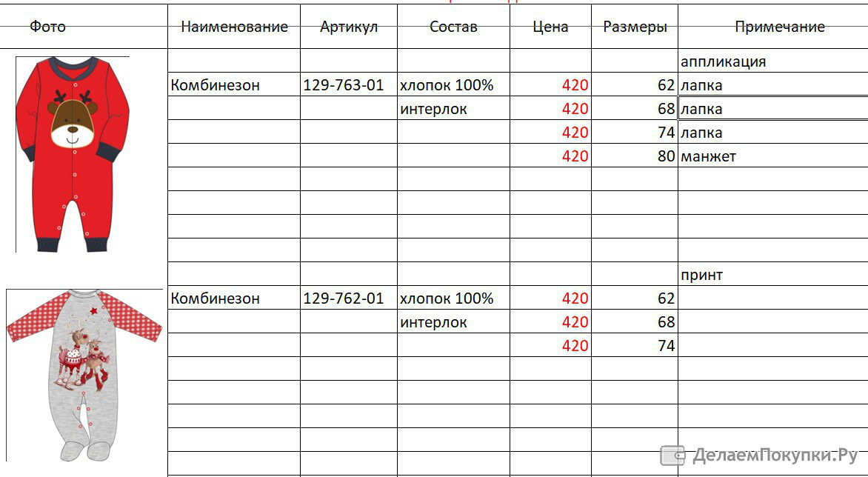
Task: Click the red reindeer jumpsuit image
Action: [x=73, y=154]
